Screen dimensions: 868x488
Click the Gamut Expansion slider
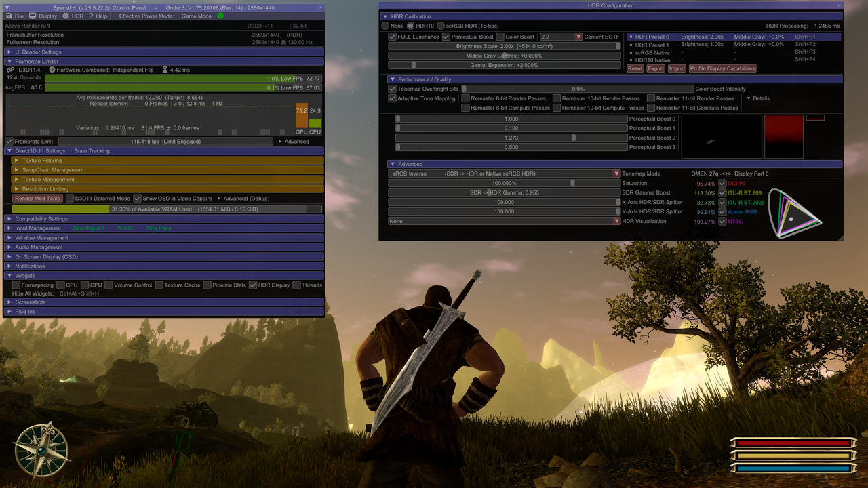[504, 65]
